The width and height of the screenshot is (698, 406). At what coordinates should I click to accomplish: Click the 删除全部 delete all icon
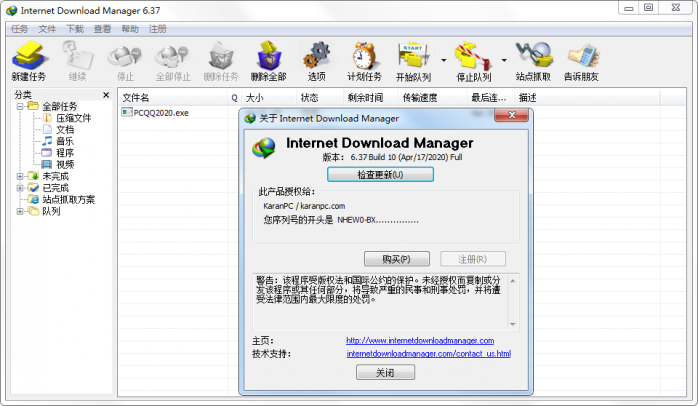coord(268,61)
